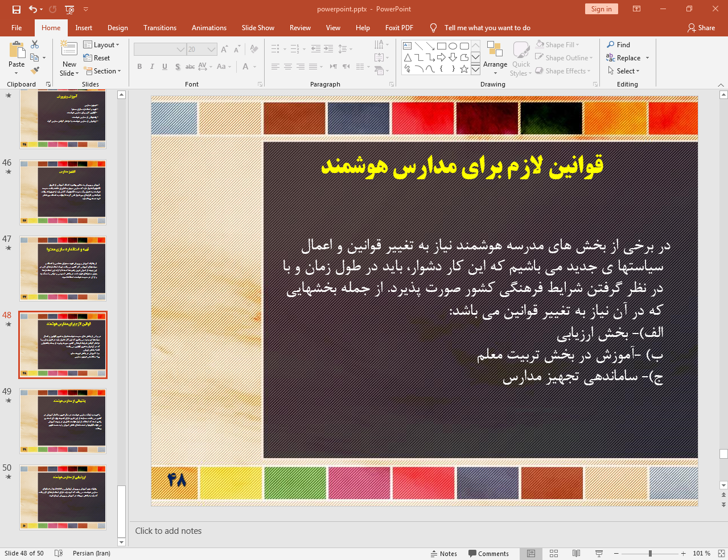Expand the shapes gallery More arrow
The height and width of the screenshot is (560, 728).
475,68
